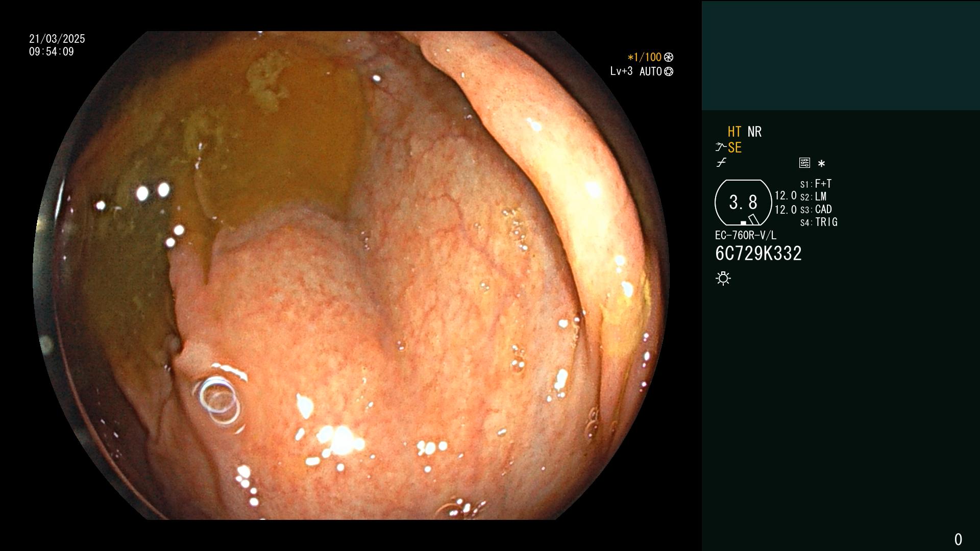Viewport: 980px width, 551px height.
Task: Click the serial number 6C729K332
Action: [x=758, y=254]
